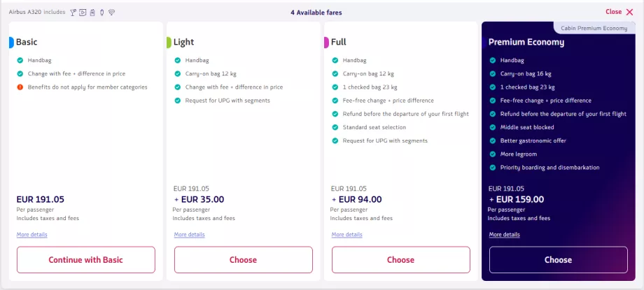Click the orange warning icon in Basic
This screenshot has width=644, height=290.
point(20,87)
